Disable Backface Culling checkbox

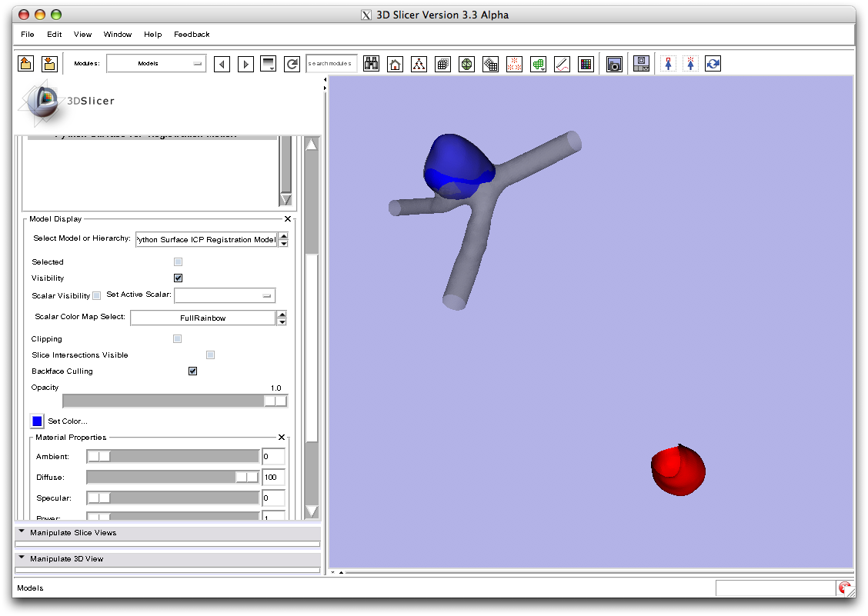[x=192, y=371]
